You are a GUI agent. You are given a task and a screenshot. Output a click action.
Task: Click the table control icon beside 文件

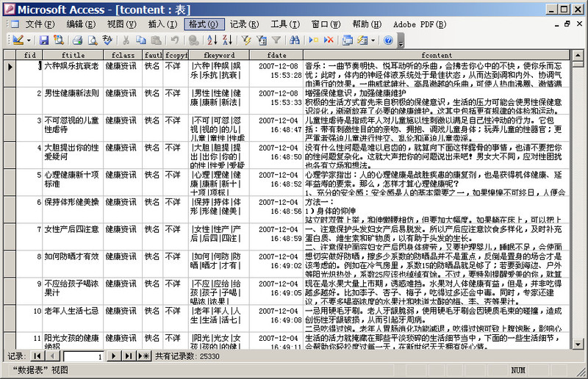coord(15,24)
